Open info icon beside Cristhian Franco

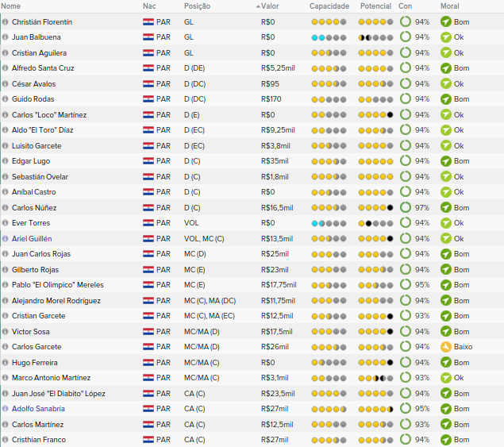click(x=5, y=440)
